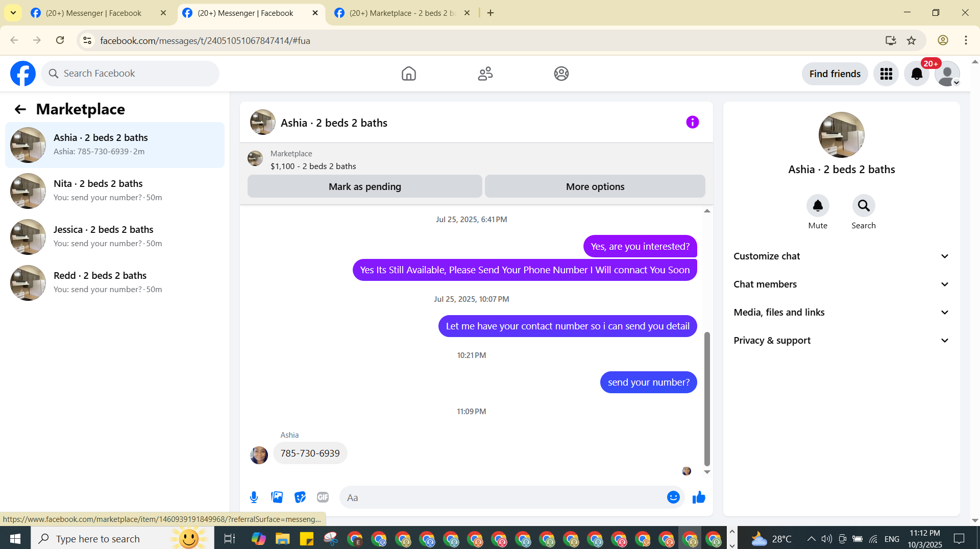
Task: Open the account profile avatar menu
Action: 947,74
